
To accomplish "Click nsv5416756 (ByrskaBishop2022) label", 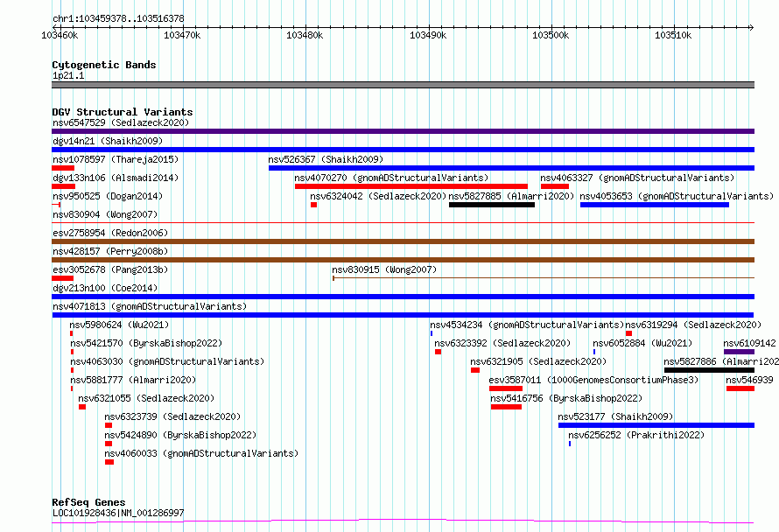I will pos(566,398).
